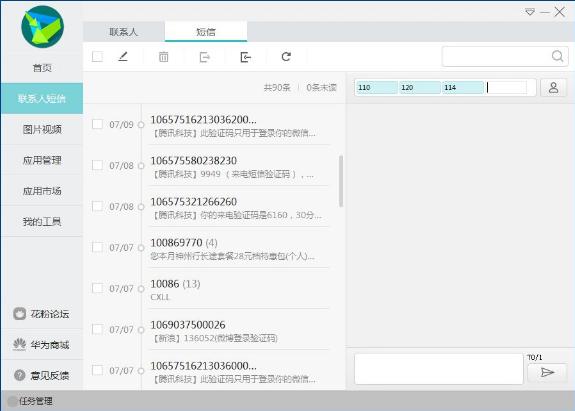The image size is (575, 411).
Task: Open the window menu triangle icon
Action: 530,12
